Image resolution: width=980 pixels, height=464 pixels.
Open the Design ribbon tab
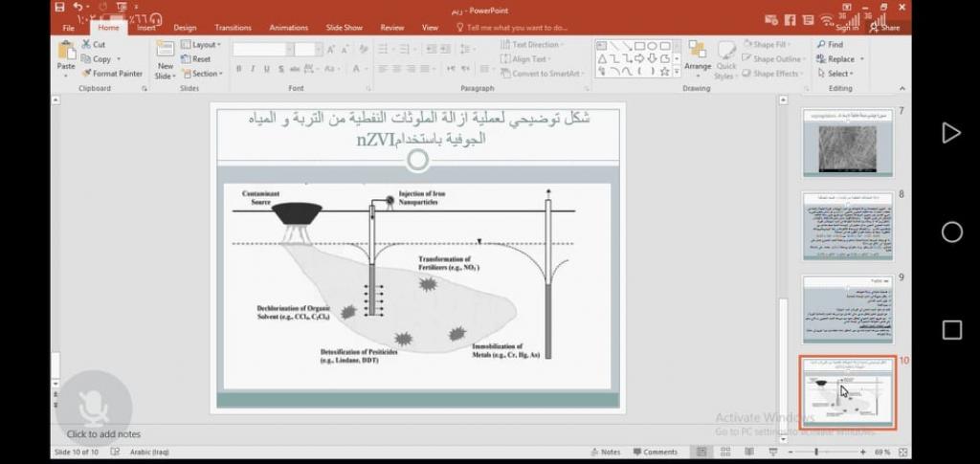185,28
